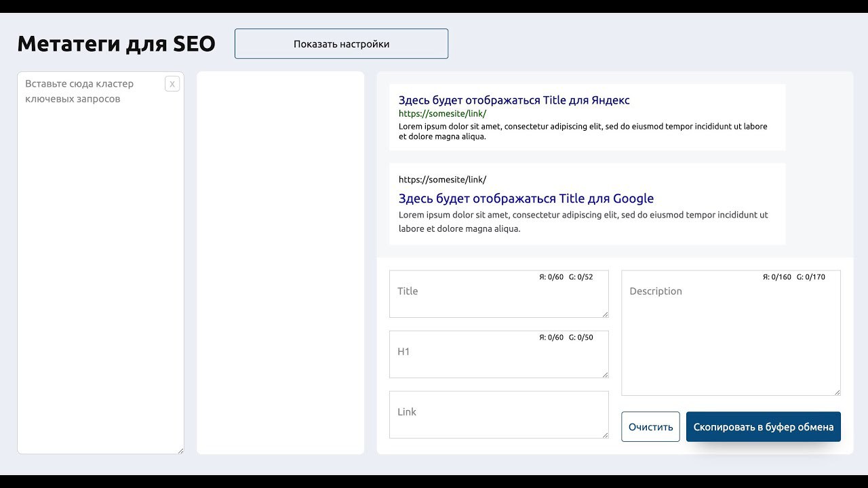Click the Title counter 'G: 0/52'
Viewport: 868px width, 488px height.
click(x=580, y=277)
